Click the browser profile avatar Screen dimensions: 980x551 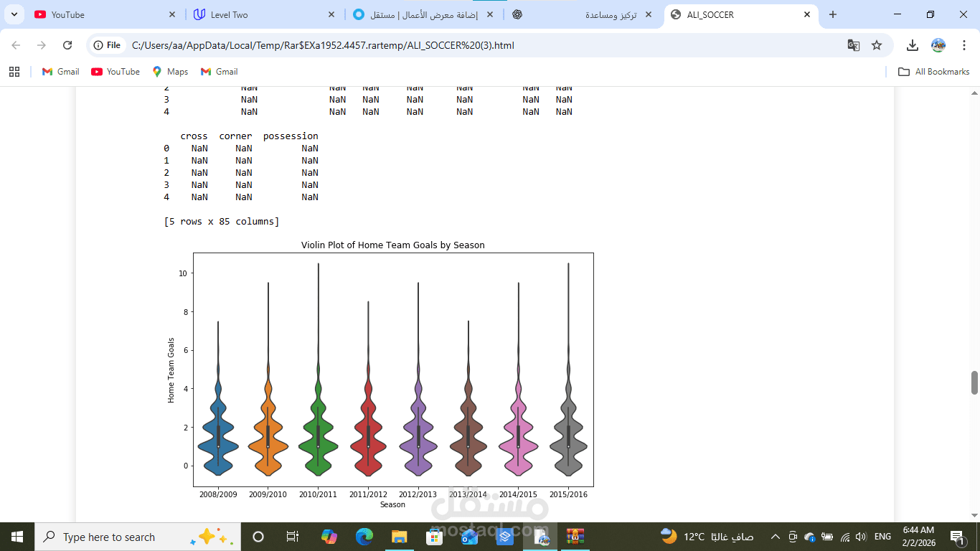pyautogui.click(x=938, y=44)
